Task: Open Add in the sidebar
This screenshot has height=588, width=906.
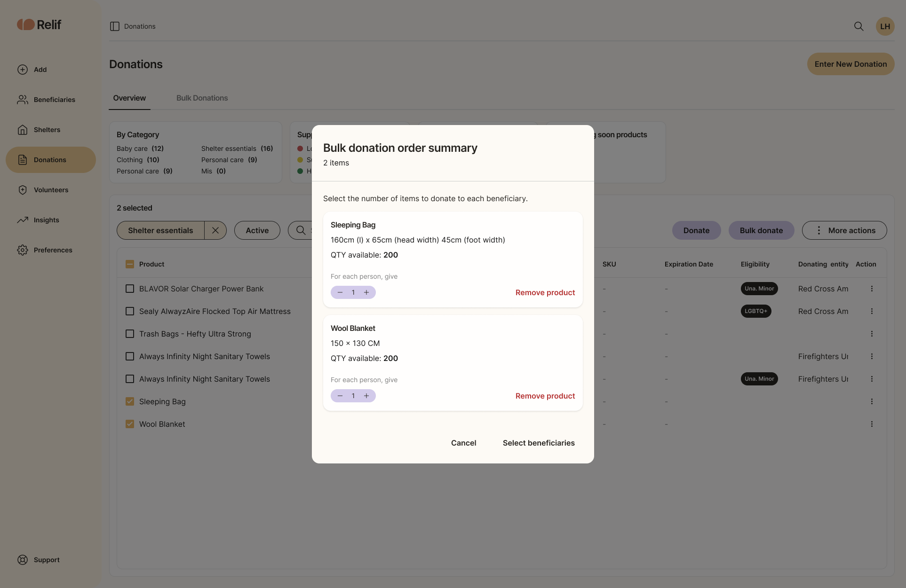Action: pyautogui.click(x=32, y=70)
